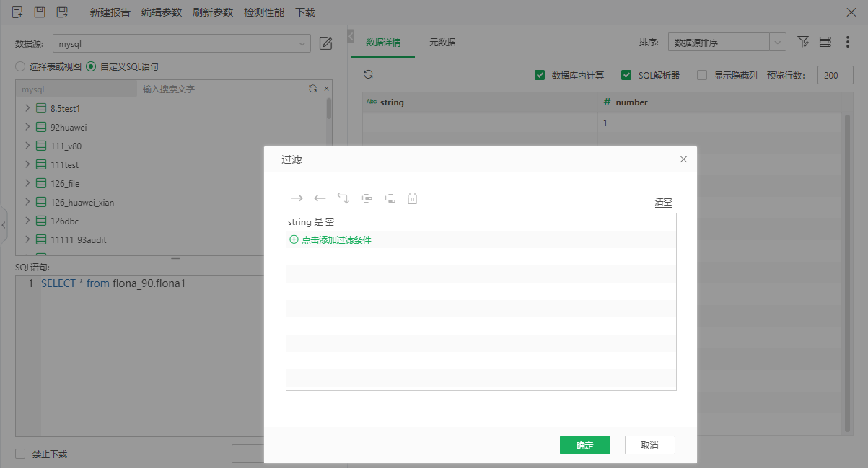Refresh the table list in mysql search bar
The width and height of the screenshot is (868, 468).
(312, 89)
